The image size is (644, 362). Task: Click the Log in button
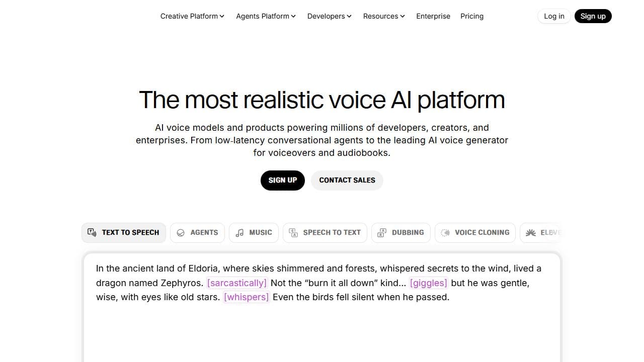[x=554, y=16]
